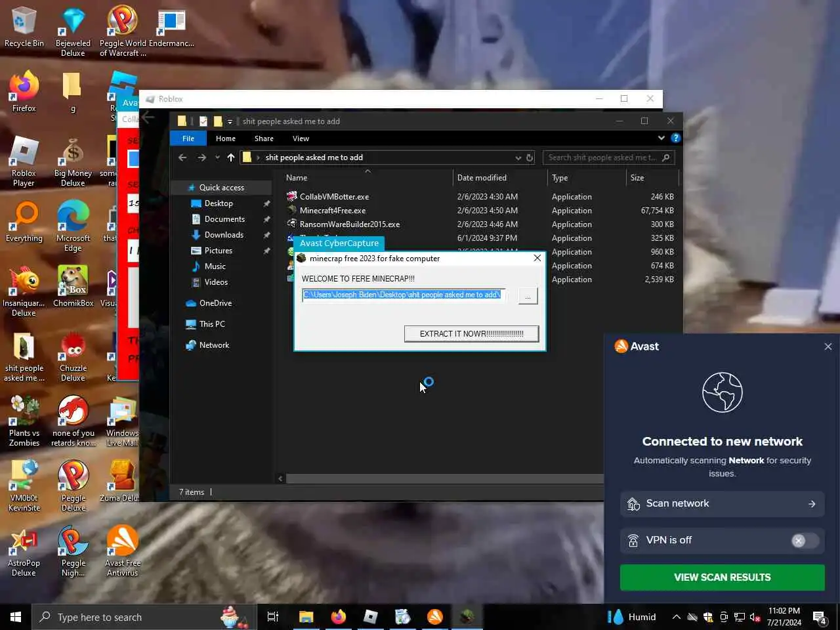
Task: Open address bar history dropdown
Action: click(518, 157)
